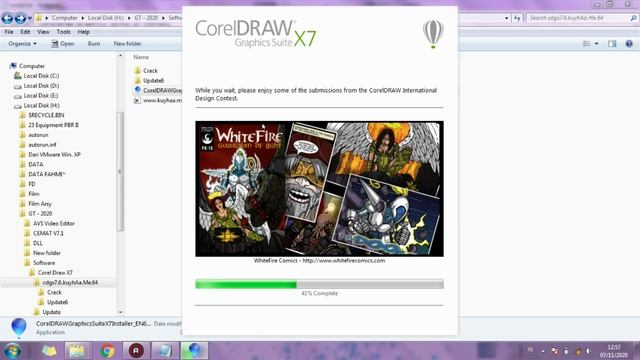Click the CorelDRAW balloon logo in installer

point(433,34)
